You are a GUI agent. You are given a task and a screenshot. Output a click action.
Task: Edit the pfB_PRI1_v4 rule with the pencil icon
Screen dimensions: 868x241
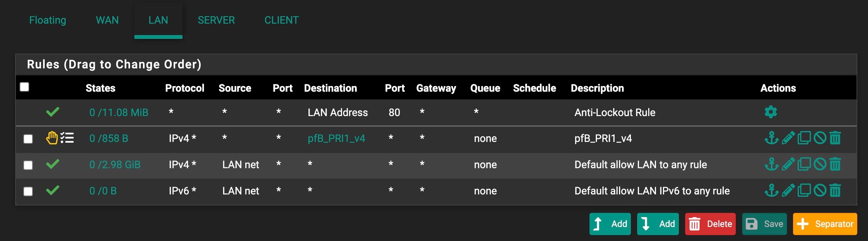(788, 138)
